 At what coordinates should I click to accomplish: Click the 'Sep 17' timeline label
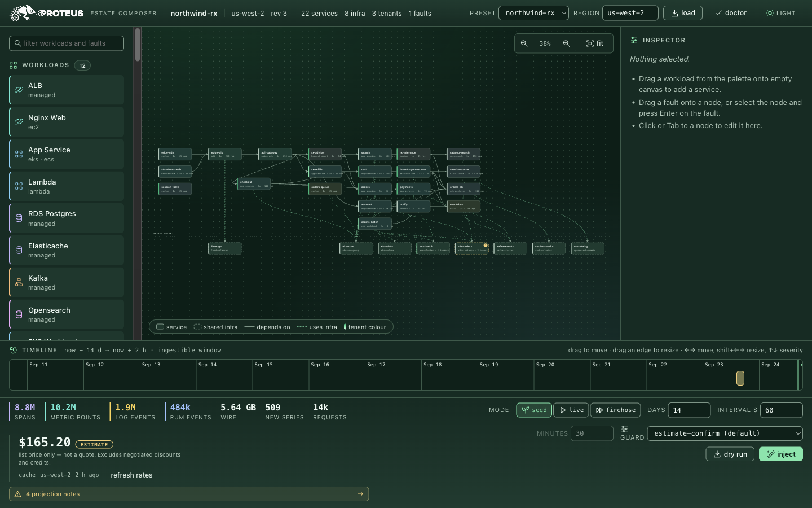pyautogui.click(x=376, y=365)
